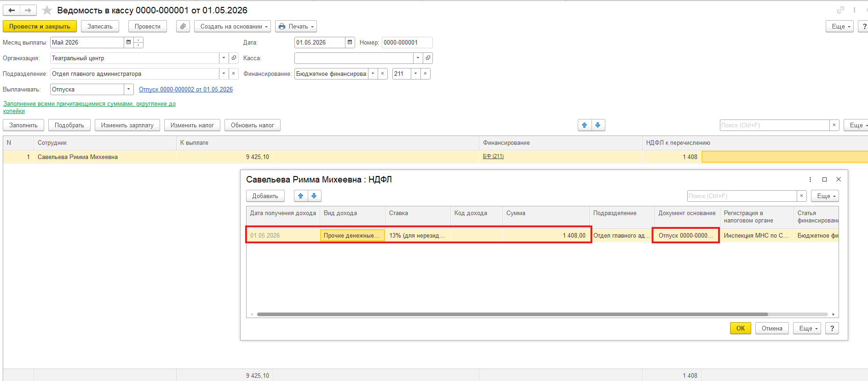868x381 pixels.
Task: Go back with the left arrow
Action: pyautogui.click(x=11, y=10)
